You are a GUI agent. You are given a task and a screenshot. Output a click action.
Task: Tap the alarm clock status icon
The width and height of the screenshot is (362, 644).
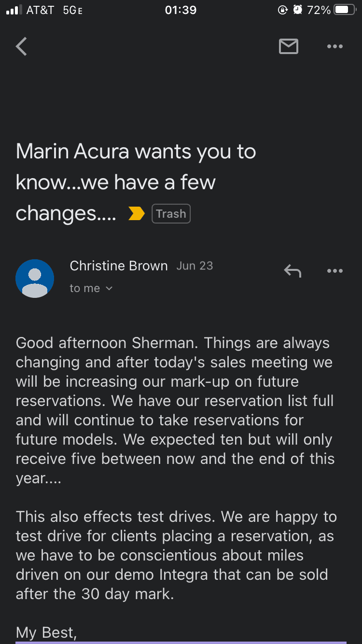coord(298,10)
